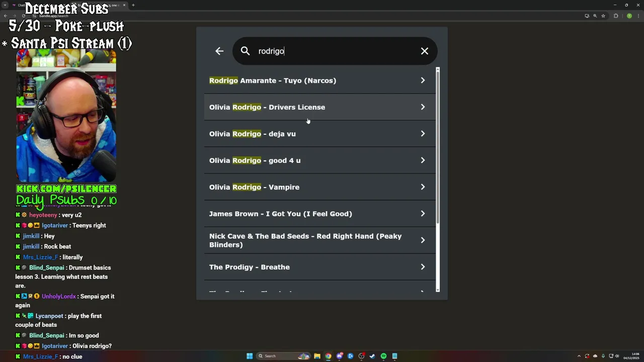The width and height of the screenshot is (644, 362).
Task: Clear the search text with the X icon
Action: coord(425,51)
